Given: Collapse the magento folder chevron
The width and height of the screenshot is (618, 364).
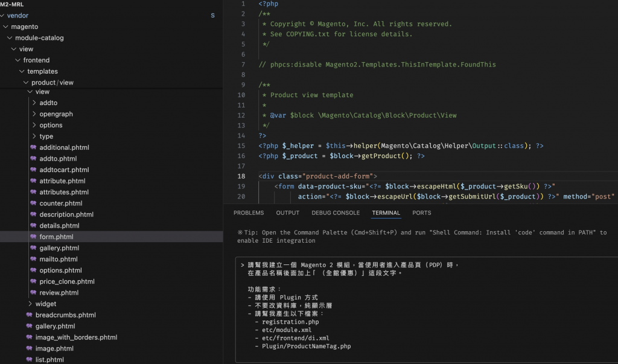Looking at the screenshot, I should [5, 27].
